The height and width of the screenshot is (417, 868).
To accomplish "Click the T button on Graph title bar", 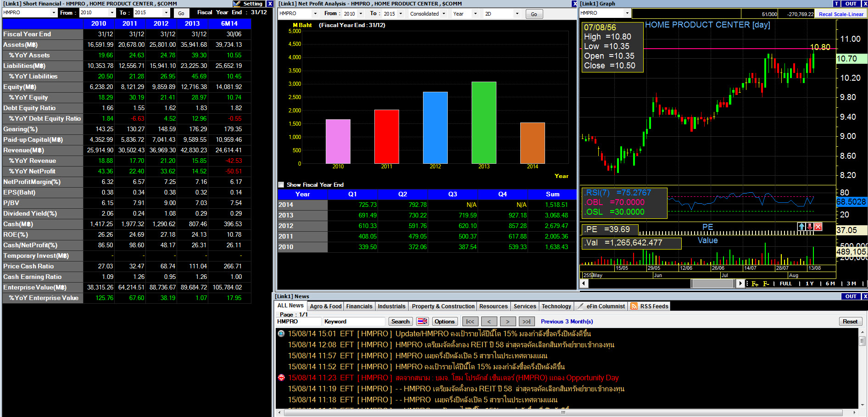I will pos(836,4).
